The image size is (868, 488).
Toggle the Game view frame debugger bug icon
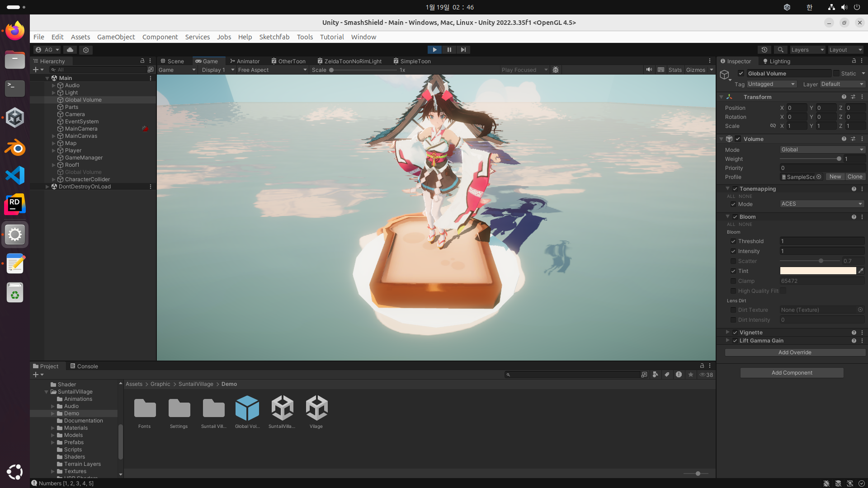[556, 70]
